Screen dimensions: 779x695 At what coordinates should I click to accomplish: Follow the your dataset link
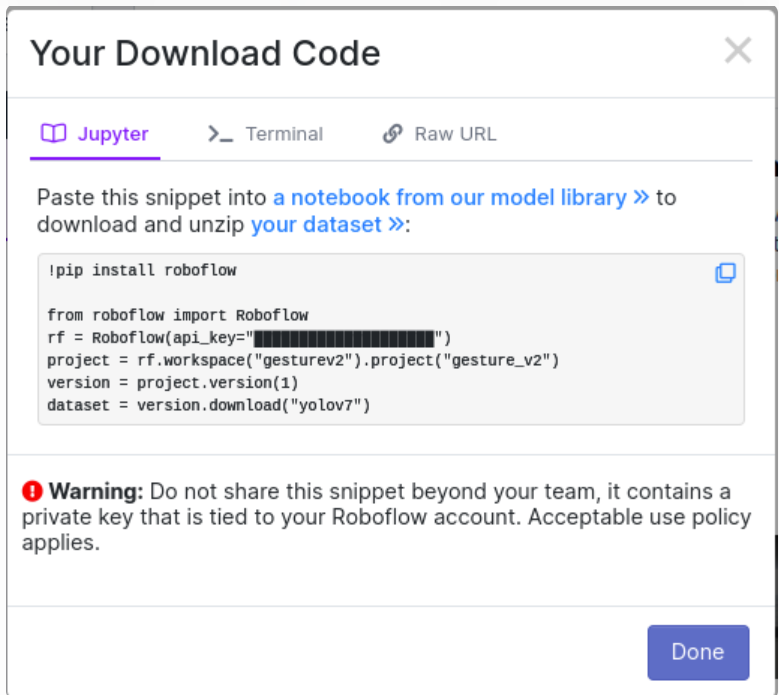click(316, 224)
